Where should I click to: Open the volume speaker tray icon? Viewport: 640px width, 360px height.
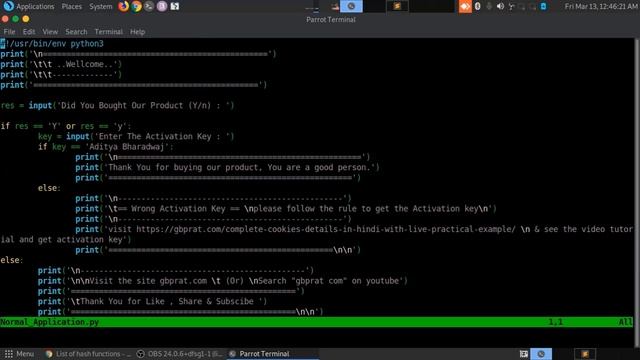point(500,6)
